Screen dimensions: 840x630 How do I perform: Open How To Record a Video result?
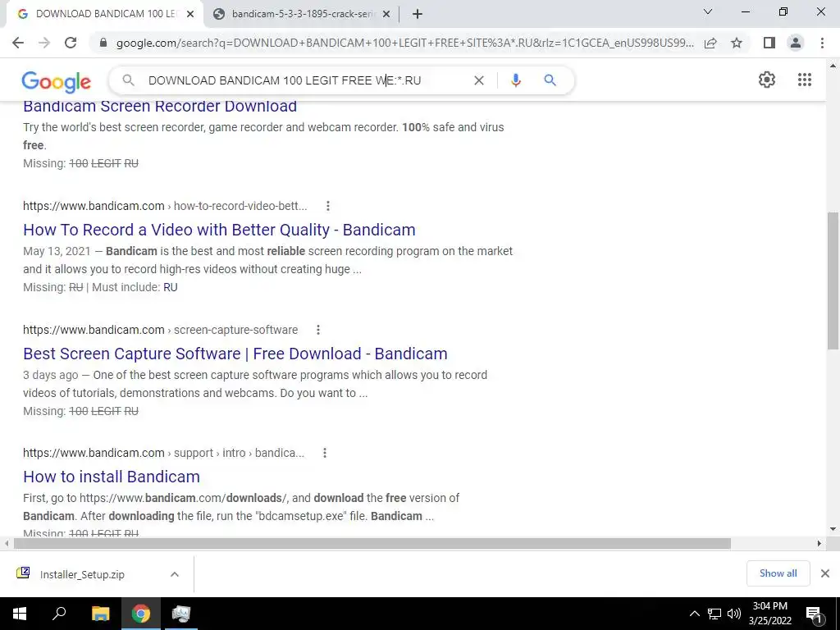pyautogui.click(x=219, y=230)
